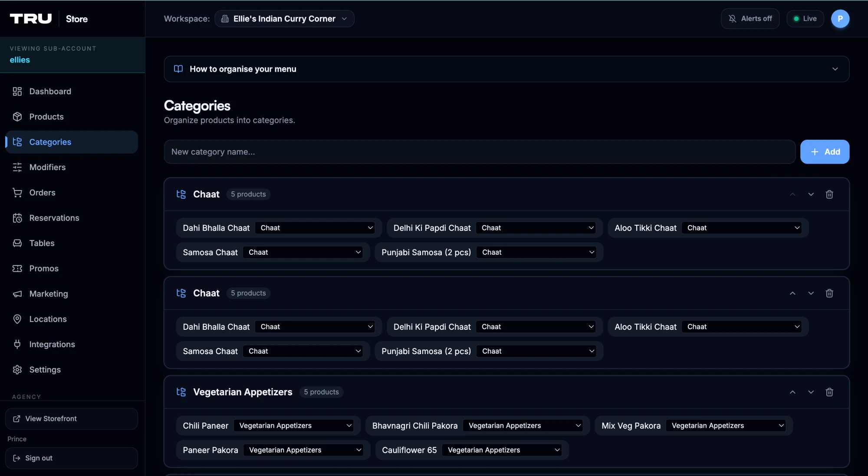Focus the New category name input field
Image resolution: width=868 pixels, height=476 pixels.
pos(480,152)
